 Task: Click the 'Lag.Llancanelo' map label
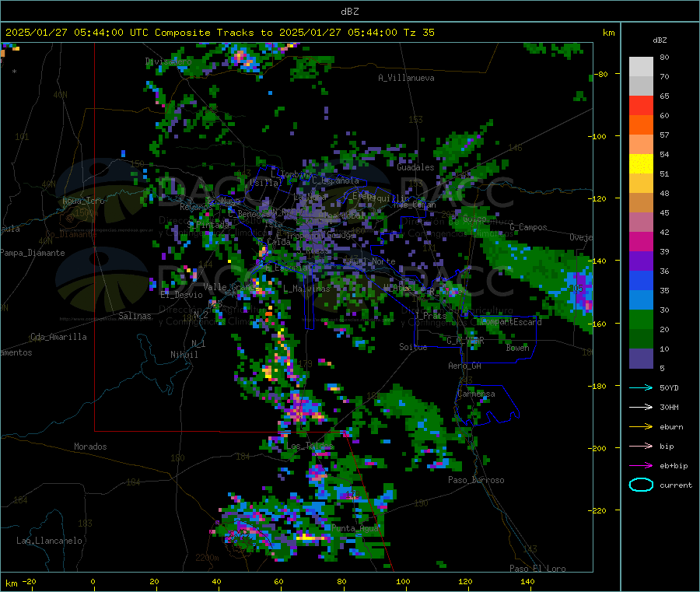coord(49,541)
